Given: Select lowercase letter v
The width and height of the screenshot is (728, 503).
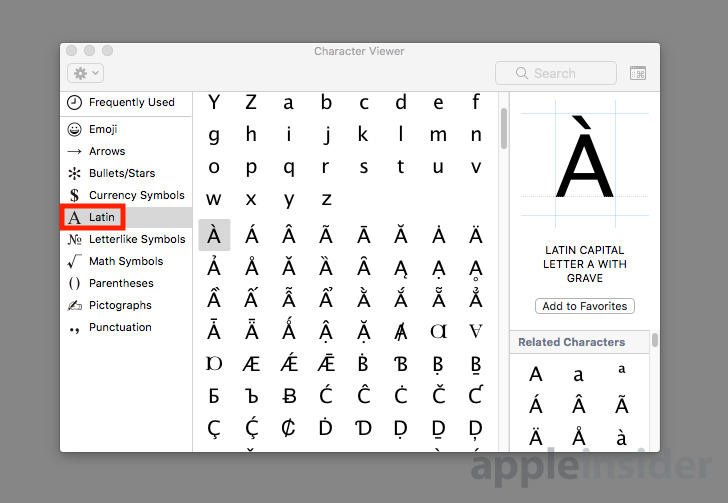Looking at the screenshot, I should (x=476, y=167).
